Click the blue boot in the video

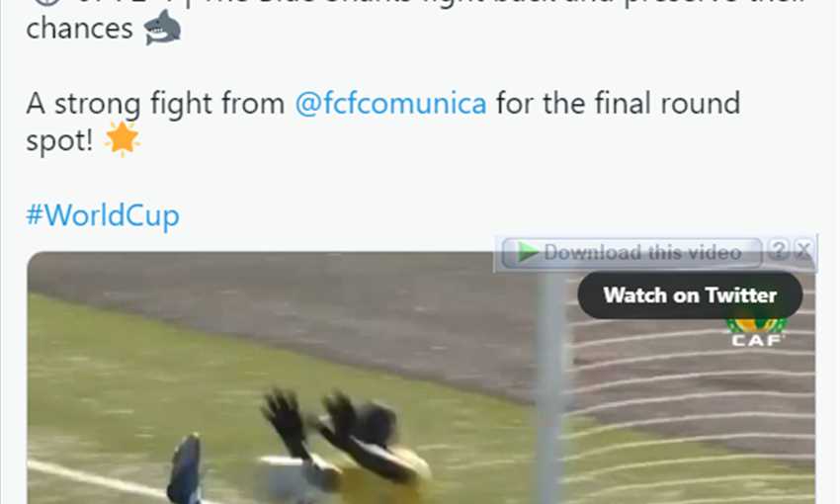[x=184, y=468]
